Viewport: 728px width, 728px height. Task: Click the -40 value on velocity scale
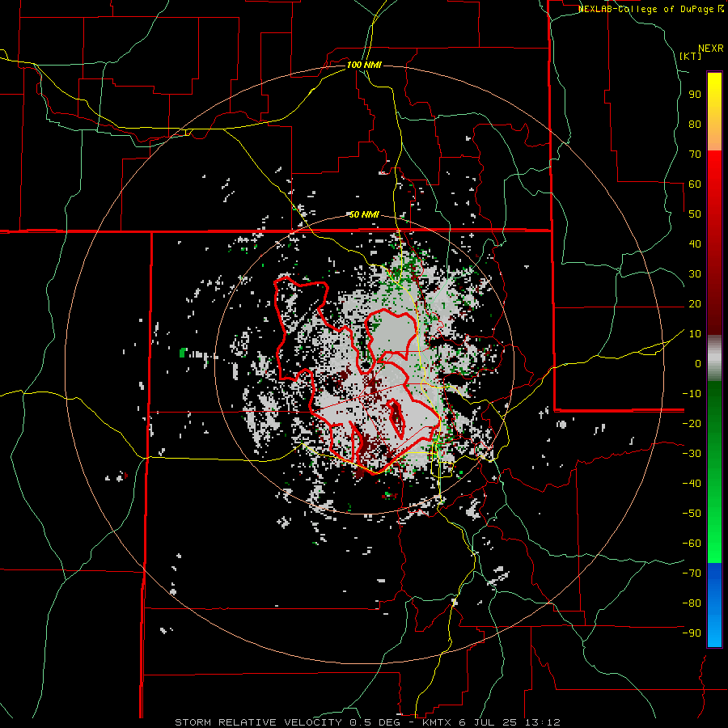pyautogui.click(x=692, y=484)
